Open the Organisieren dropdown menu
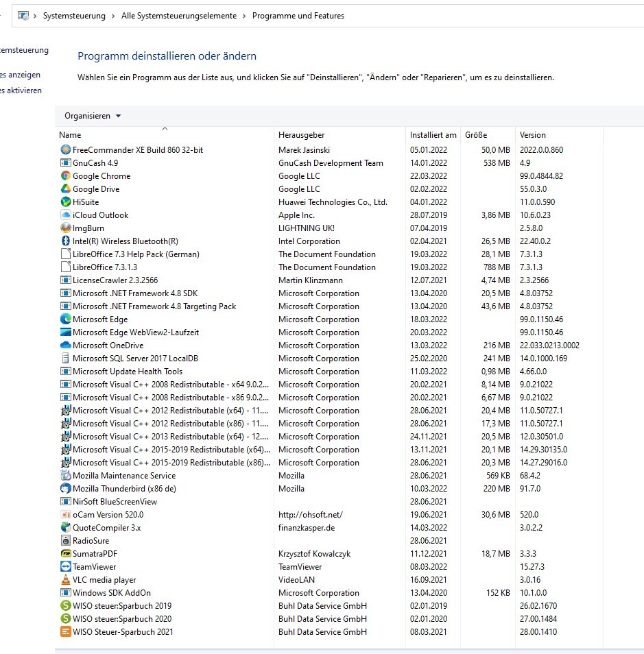The width and height of the screenshot is (644, 654). pos(92,116)
